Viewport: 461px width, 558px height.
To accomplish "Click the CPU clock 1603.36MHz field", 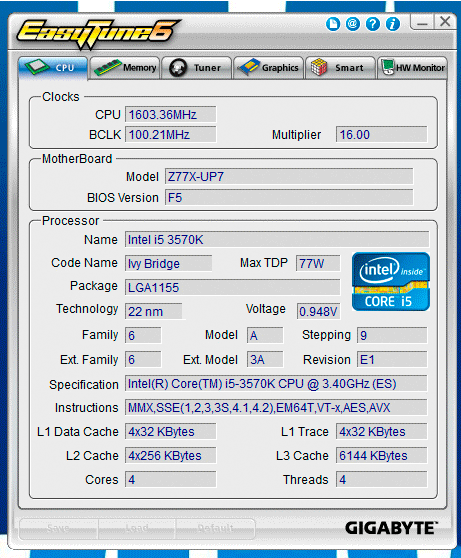I will click(171, 115).
